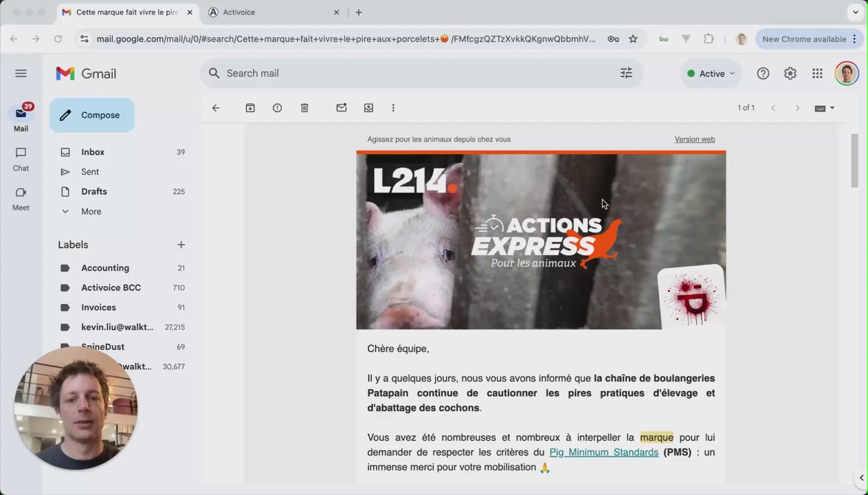Switch to the Activoice browser tab

[274, 12]
